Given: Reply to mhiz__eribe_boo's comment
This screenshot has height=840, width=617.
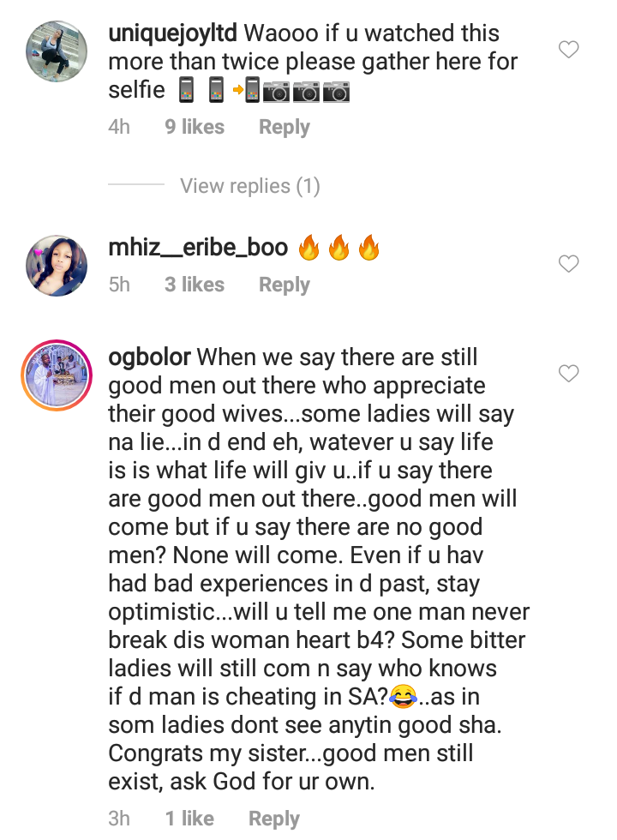Looking at the screenshot, I should [284, 285].
